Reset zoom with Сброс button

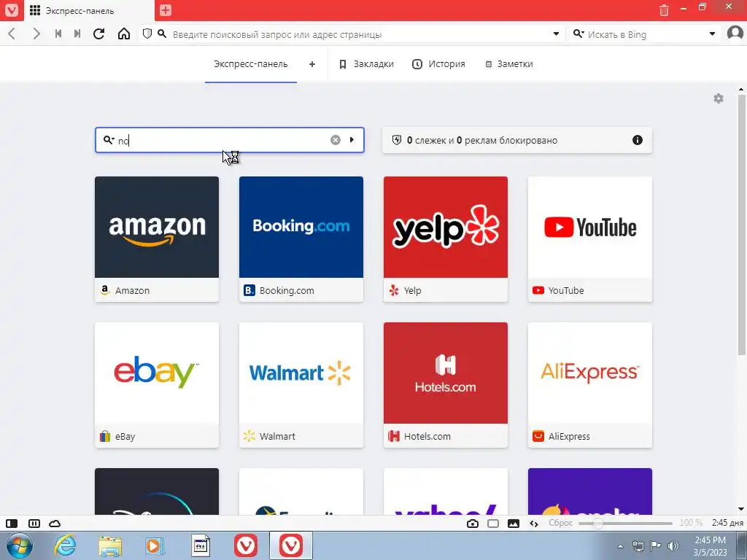[560, 523]
